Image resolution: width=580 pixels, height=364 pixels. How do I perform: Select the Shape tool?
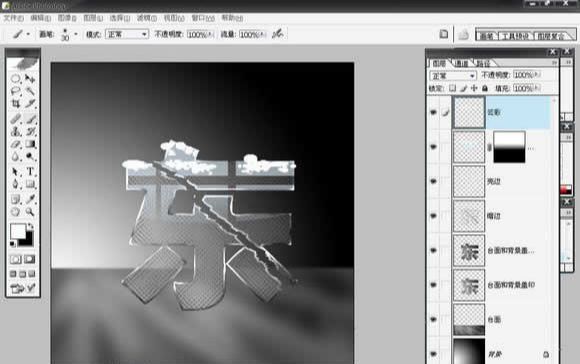(30, 184)
